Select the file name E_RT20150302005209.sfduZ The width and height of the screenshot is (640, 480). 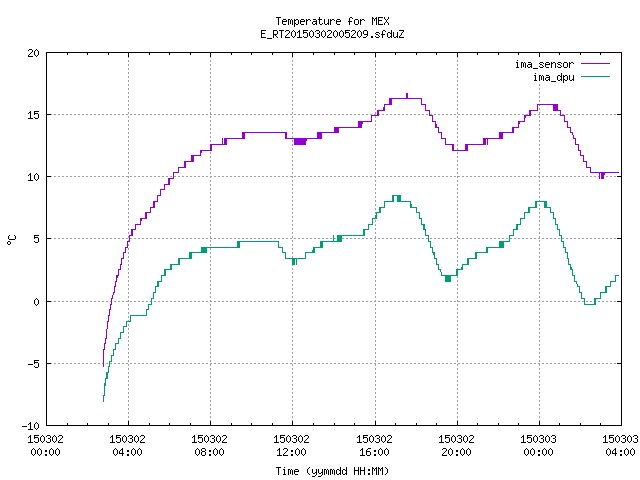coord(332,34)
